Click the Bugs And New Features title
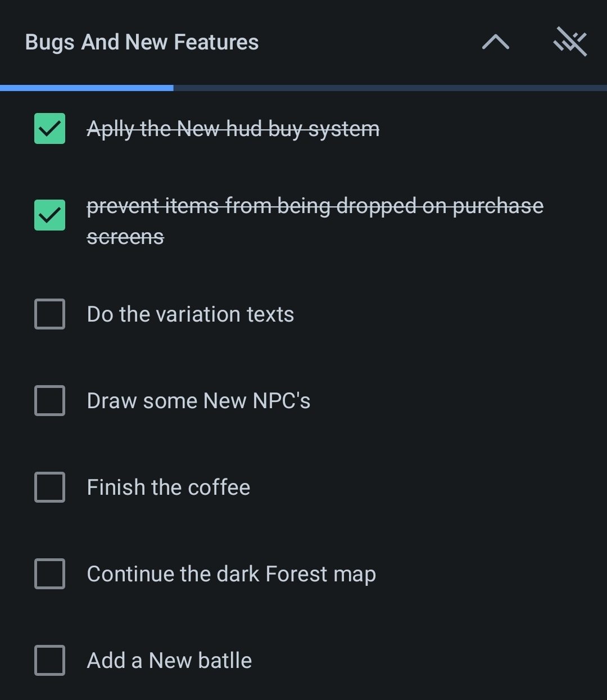 (x=142, y=42)
